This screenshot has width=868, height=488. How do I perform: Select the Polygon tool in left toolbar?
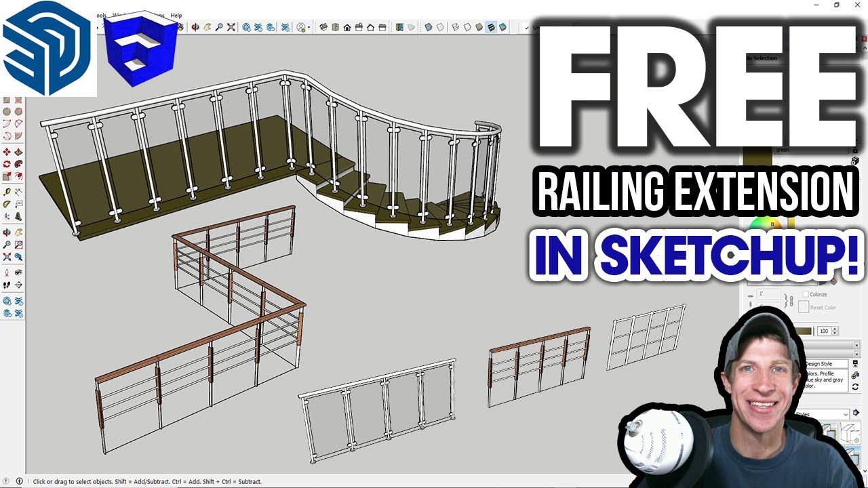(19, 110)
